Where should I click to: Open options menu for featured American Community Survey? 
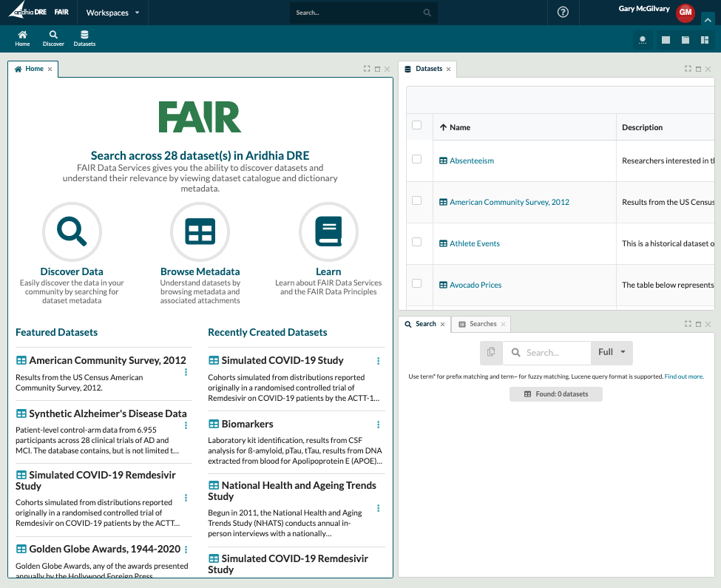[x=186, y=372]
